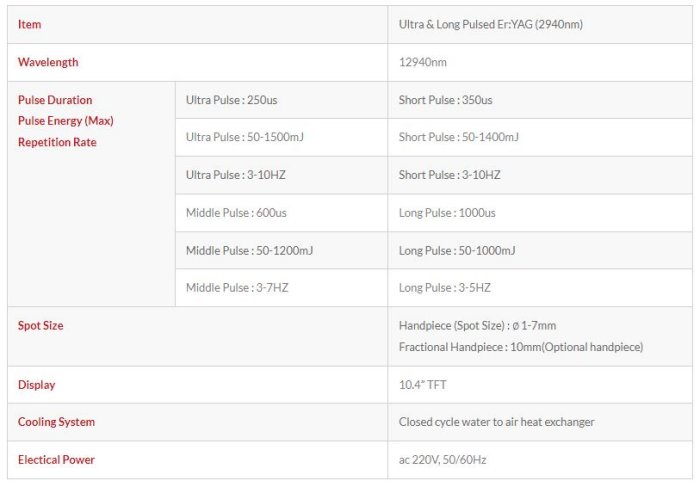Click the "Closed cycle water to air heat exchanger" text
Viewport: 700px width, 487px height.
[496, 422]
